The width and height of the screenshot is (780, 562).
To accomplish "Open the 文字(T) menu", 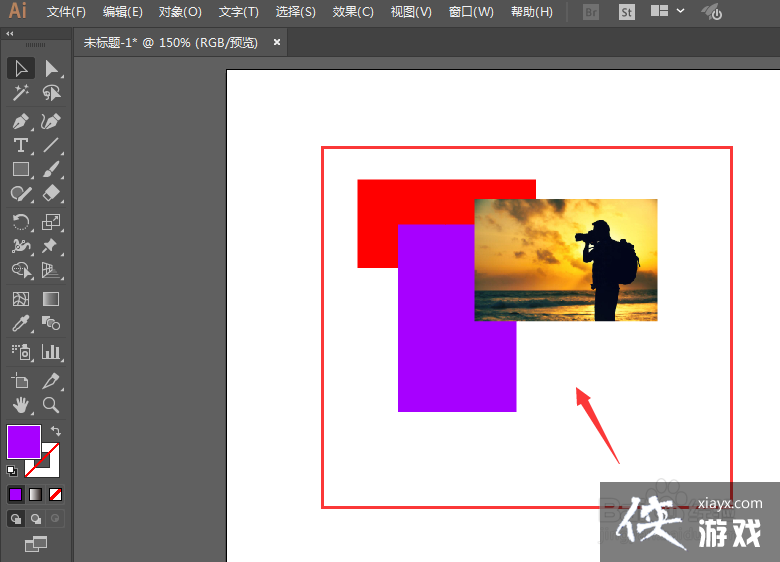I will pos(239,12).
